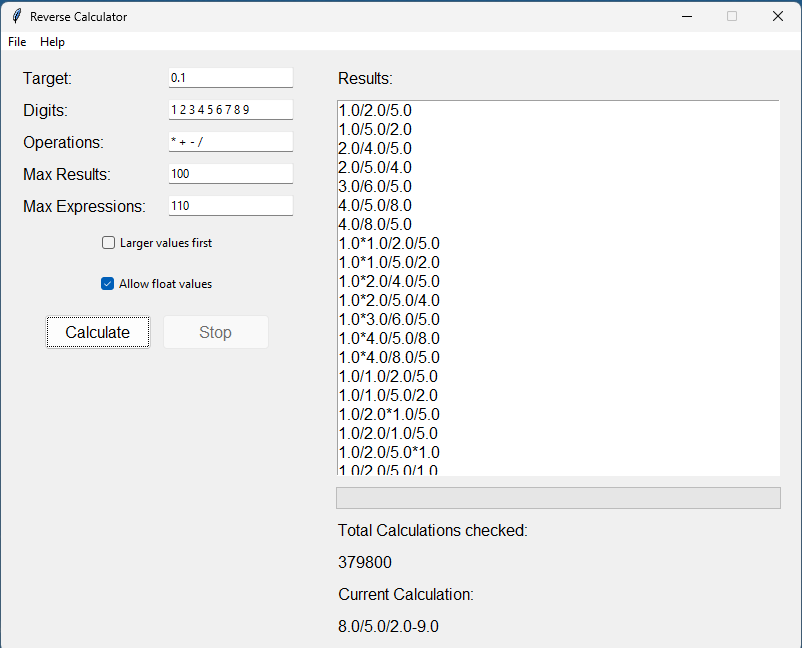Select result 1.0*2.0/4.0/5.0

coord(389,281)
